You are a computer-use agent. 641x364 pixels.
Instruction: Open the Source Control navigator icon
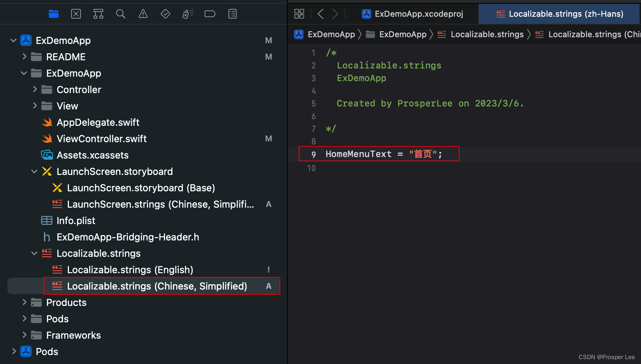click(76, 14)
